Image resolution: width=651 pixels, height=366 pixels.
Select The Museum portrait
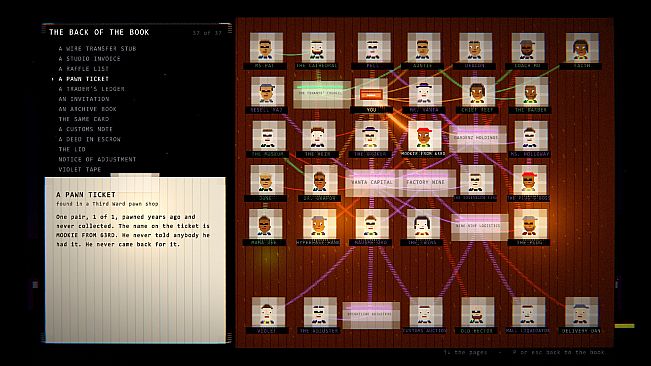(269, 137)
